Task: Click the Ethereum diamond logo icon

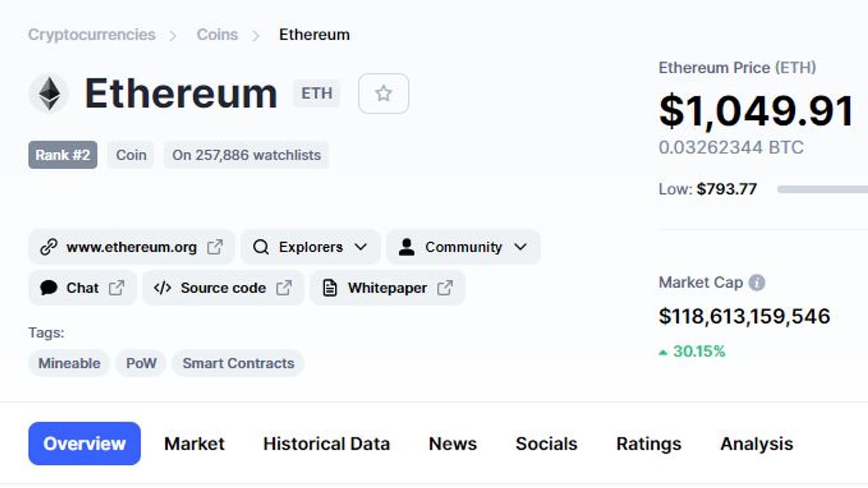Action: click(x=49, y=93)
